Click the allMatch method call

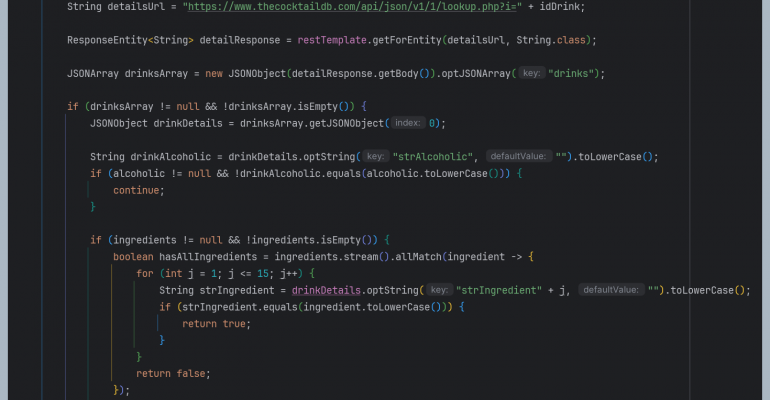click(x=418, y=257)
